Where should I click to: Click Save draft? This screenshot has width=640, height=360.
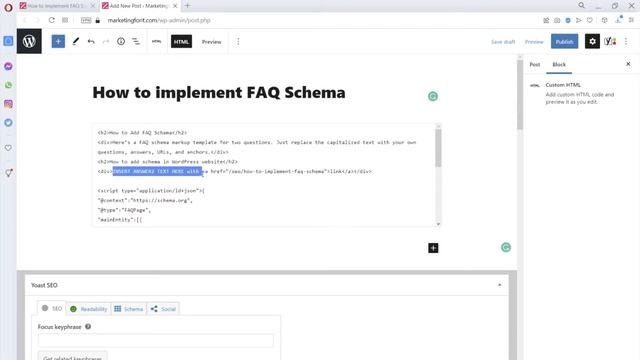(503, 42)
